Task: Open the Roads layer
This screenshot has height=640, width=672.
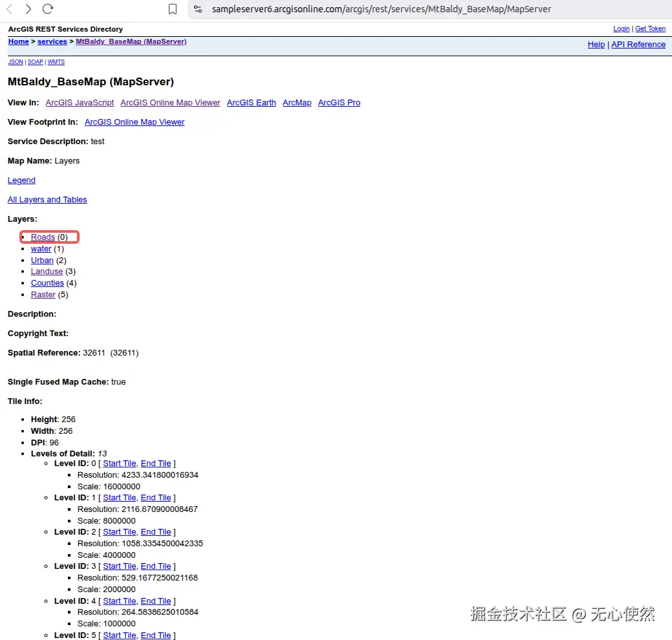Action: click(x=43, y=237)
